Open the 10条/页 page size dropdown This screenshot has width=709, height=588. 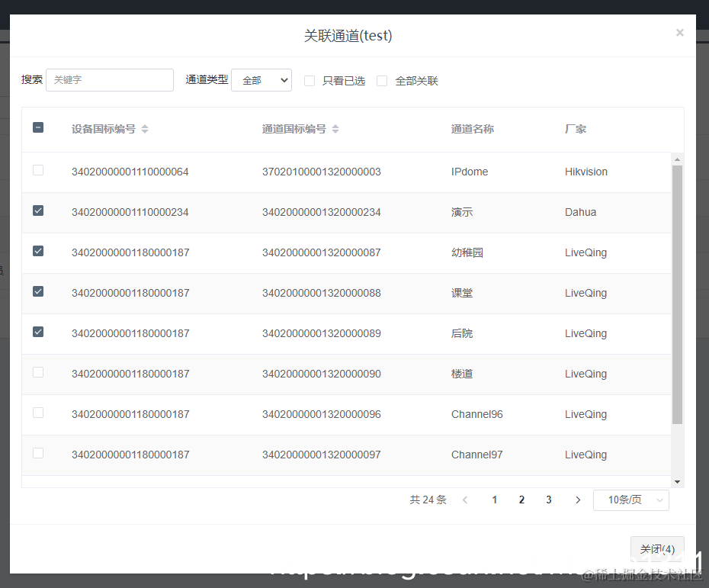click(631, 500)
